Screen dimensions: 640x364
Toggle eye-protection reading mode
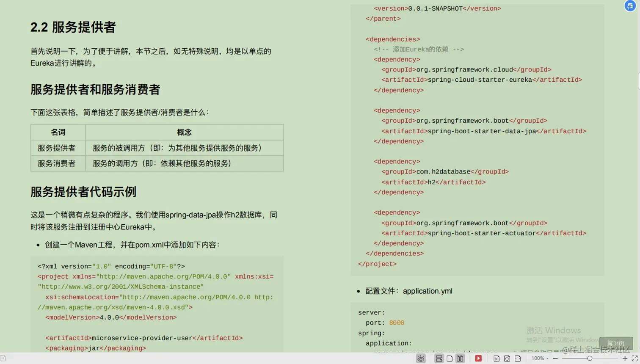coord(421,358)
